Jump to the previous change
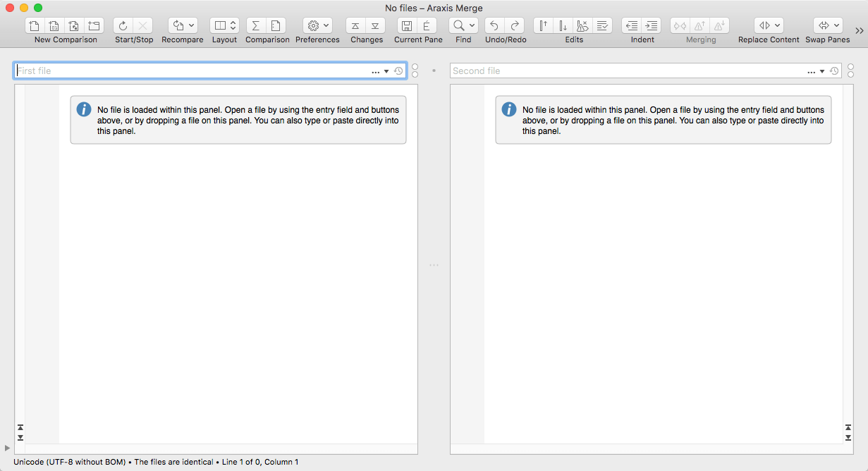The height and width of the screenshot is (471, 868). [356, 25]
